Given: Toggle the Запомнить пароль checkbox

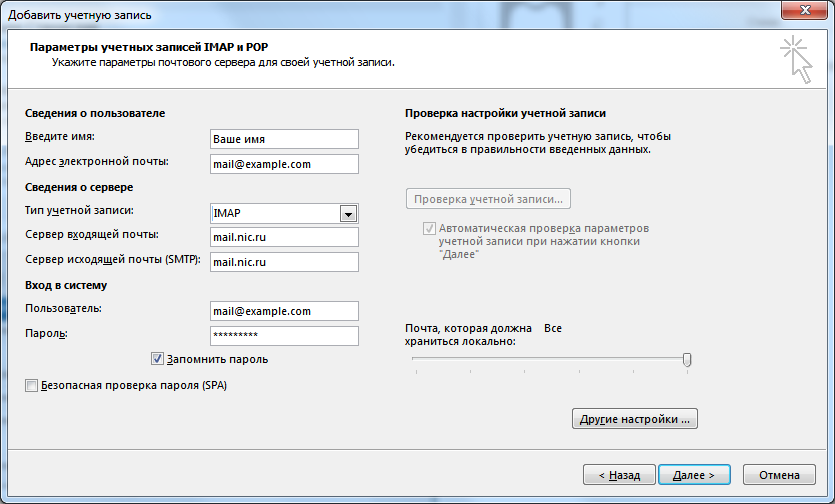Looking at the screenshot, I should pyautogui.click(x=157, y=359).
